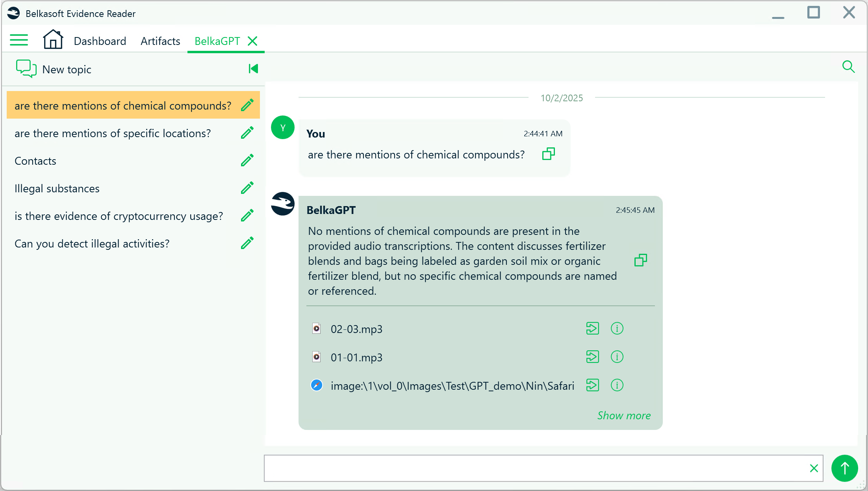
Task: Edit the Contacts topic name
Action: [x=247, y=160]
